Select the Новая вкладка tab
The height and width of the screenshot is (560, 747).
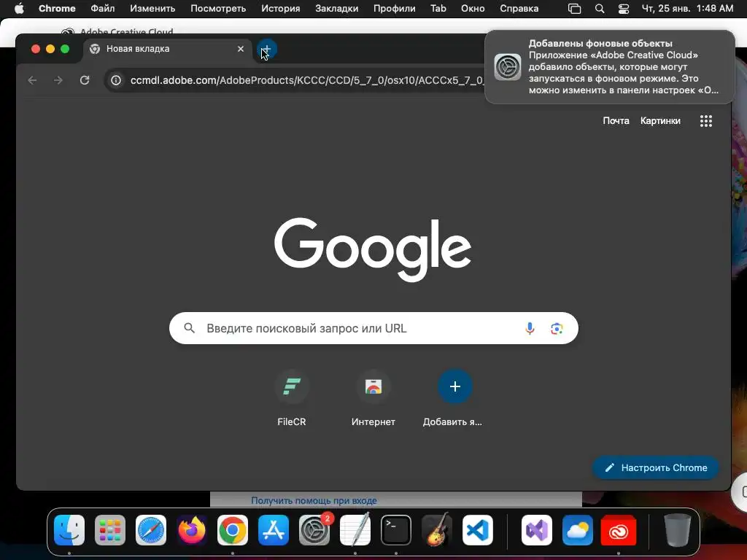[168, 49]
